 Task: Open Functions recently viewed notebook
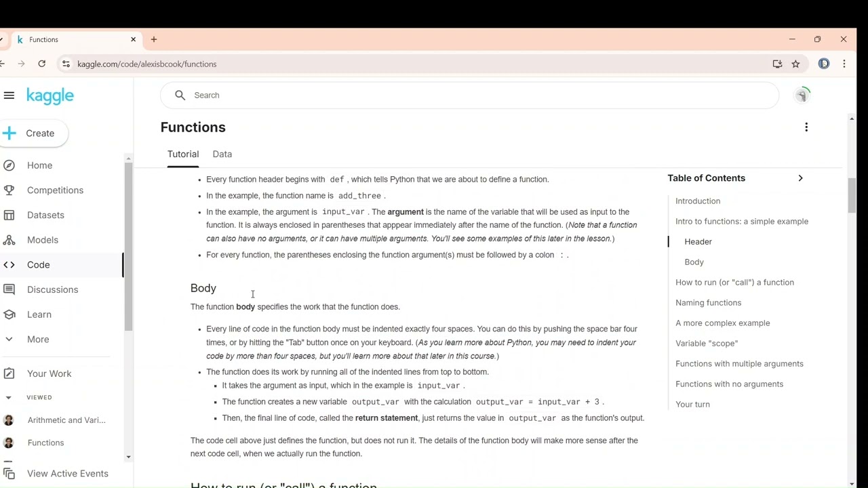tap(45, 443)
